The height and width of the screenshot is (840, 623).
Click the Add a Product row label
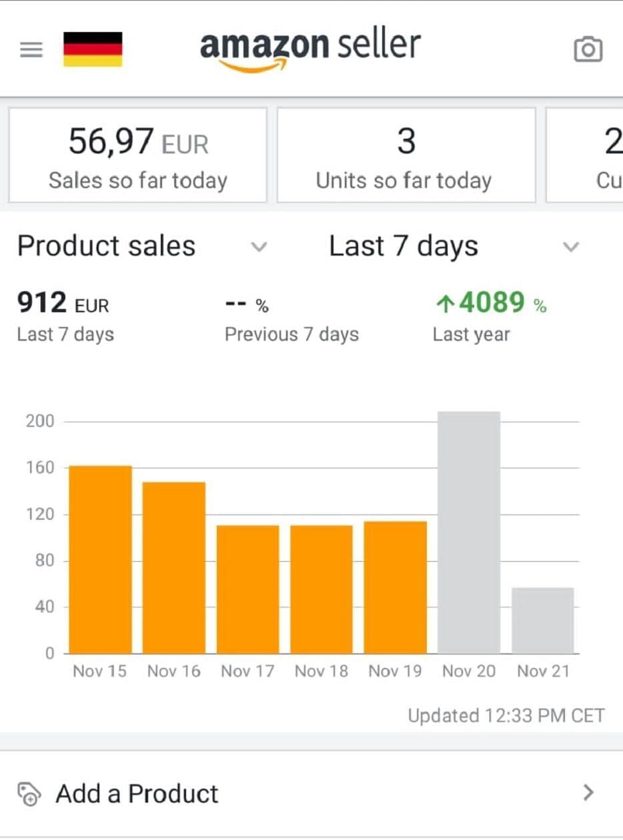tap(137, 794)
